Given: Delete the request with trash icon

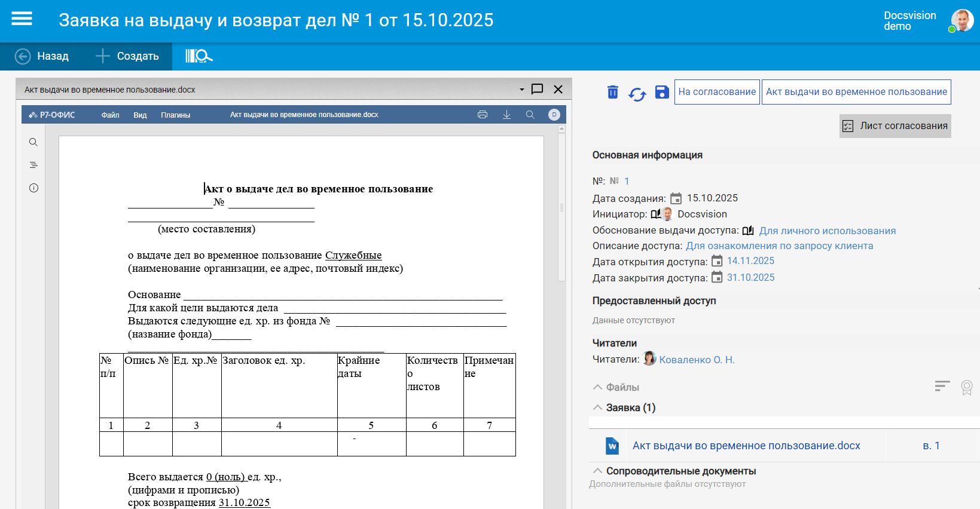Looking at the screenshot, I should [x=612, y=92].
